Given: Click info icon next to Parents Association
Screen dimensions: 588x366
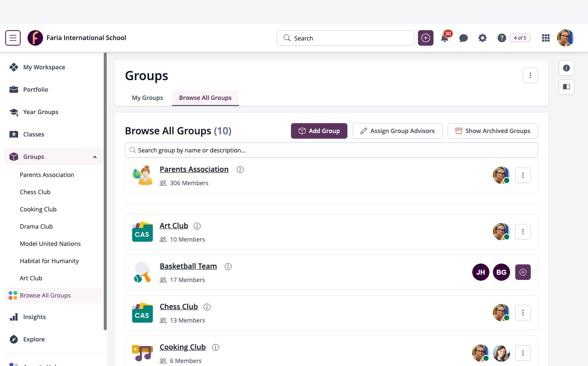Looking at the screenshot, I should (x=240, y=170).
